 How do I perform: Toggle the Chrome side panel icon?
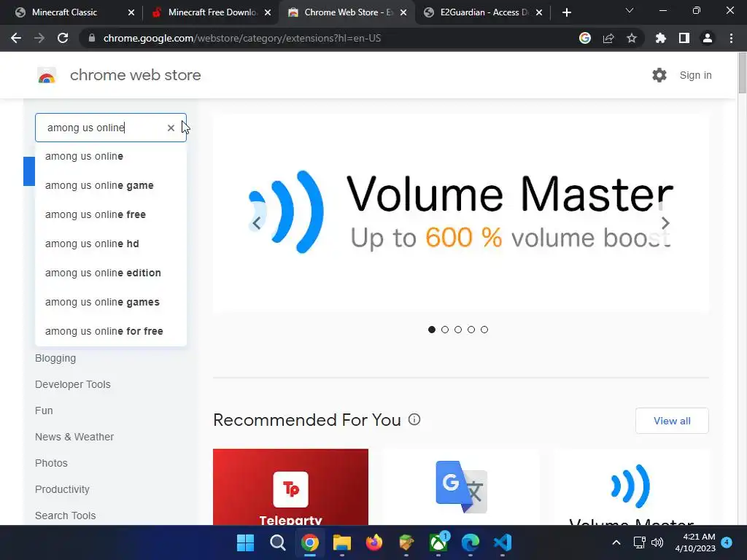tap(684, 38)
